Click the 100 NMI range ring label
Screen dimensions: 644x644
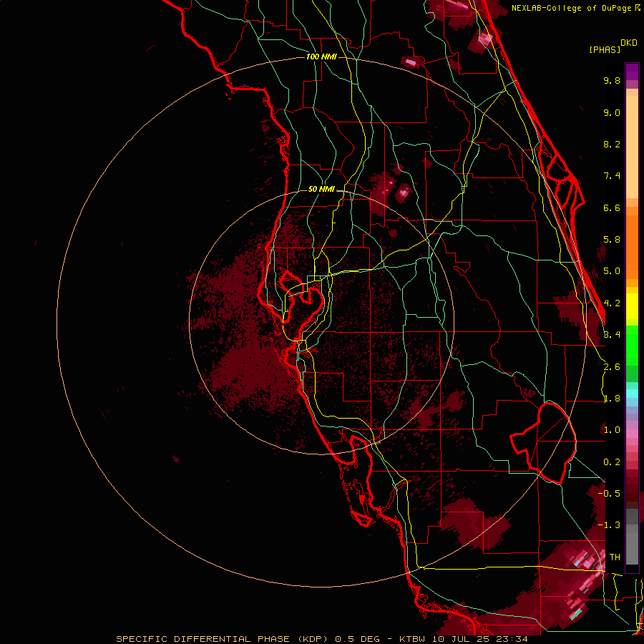point(321,57)
